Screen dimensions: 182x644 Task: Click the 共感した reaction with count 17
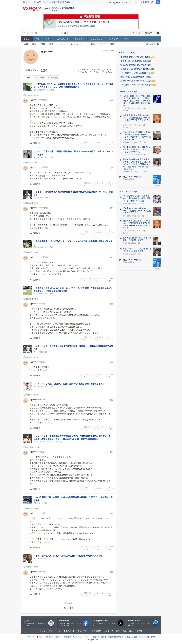[x=86, y=144]
